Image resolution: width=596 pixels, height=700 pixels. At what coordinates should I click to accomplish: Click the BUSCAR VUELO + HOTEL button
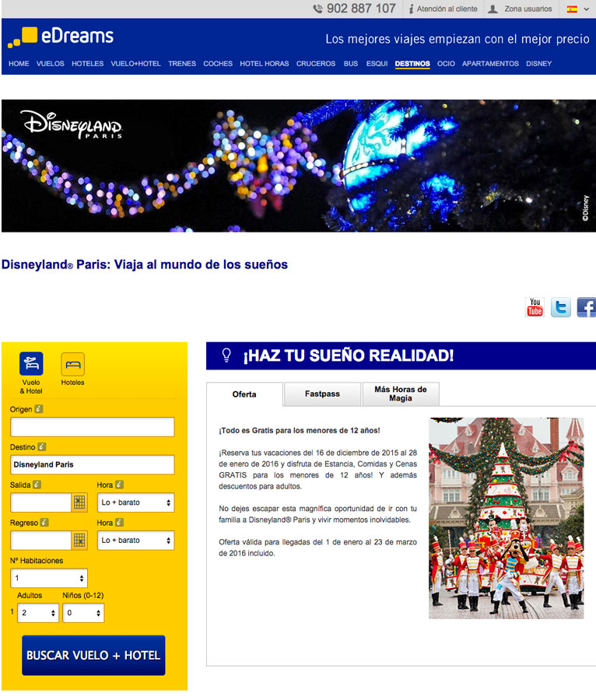[93, 655]
